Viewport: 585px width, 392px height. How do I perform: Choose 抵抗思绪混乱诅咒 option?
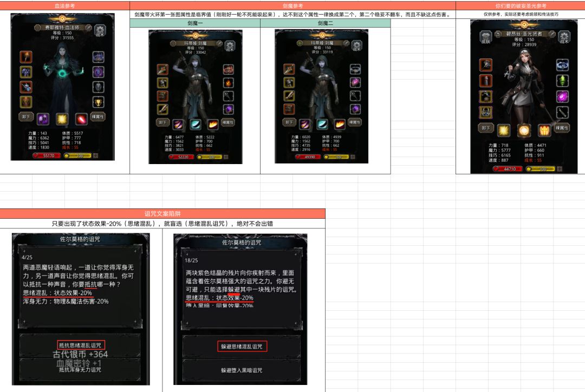(x=81, y=345)
